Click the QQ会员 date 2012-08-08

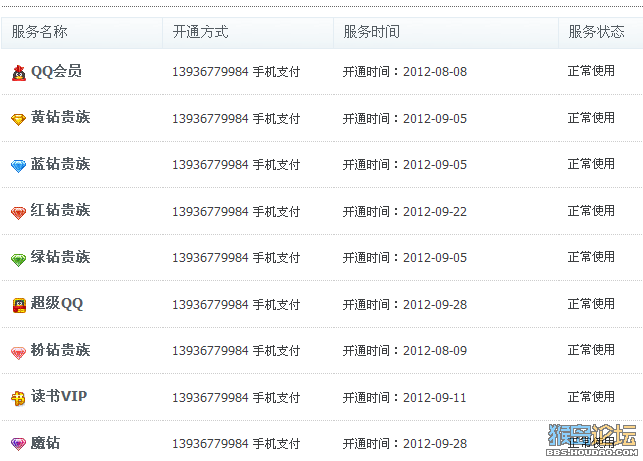pos(435,72)
